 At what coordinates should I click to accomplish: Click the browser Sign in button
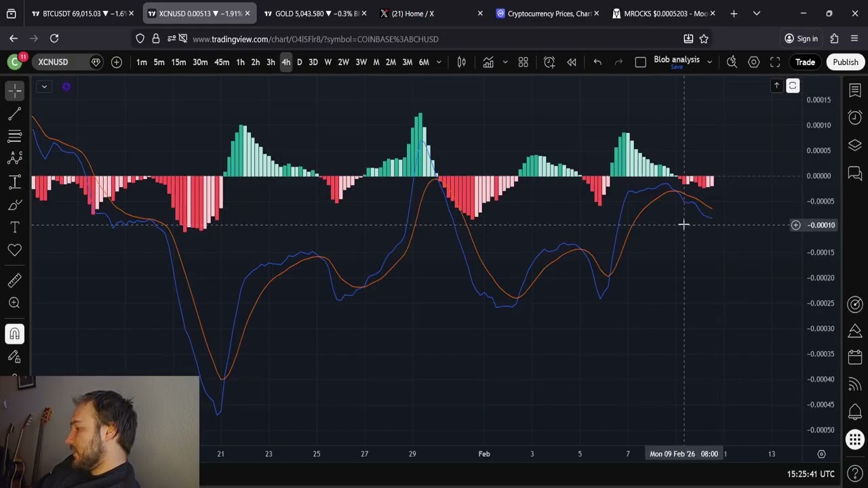coord(801,39)
